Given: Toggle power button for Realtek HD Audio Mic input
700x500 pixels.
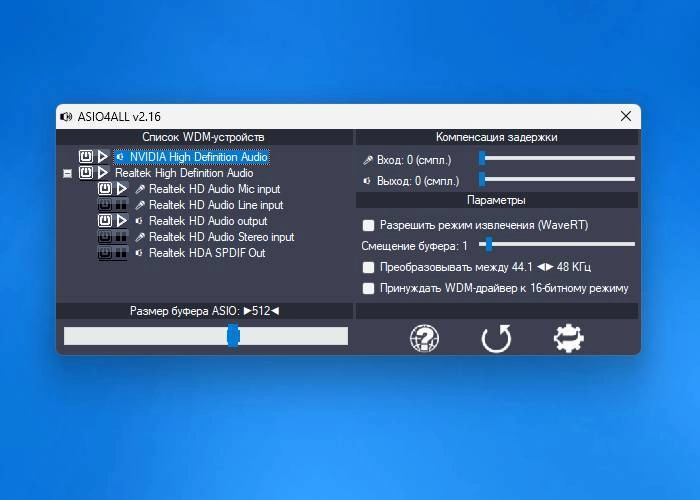Looking at the screenshot, I should (105, 189).
